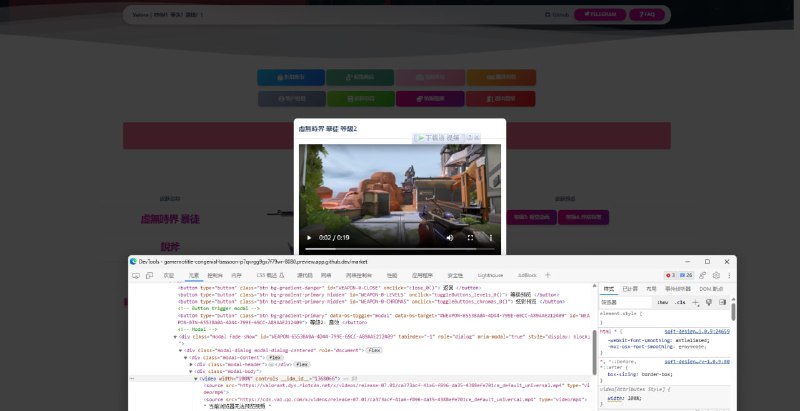The width and height of the screenshot is (800, 411).
Task: Open the AdBlock tab
Action: (x=527, y=275)
